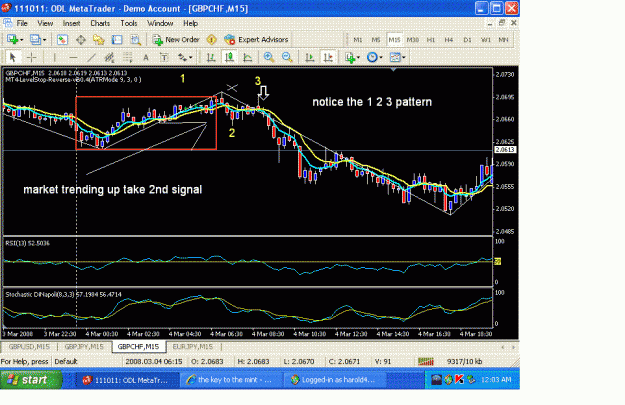
Task: Switch to the GBPUSD,M15 chart tab
Action: tap(29, 347)
